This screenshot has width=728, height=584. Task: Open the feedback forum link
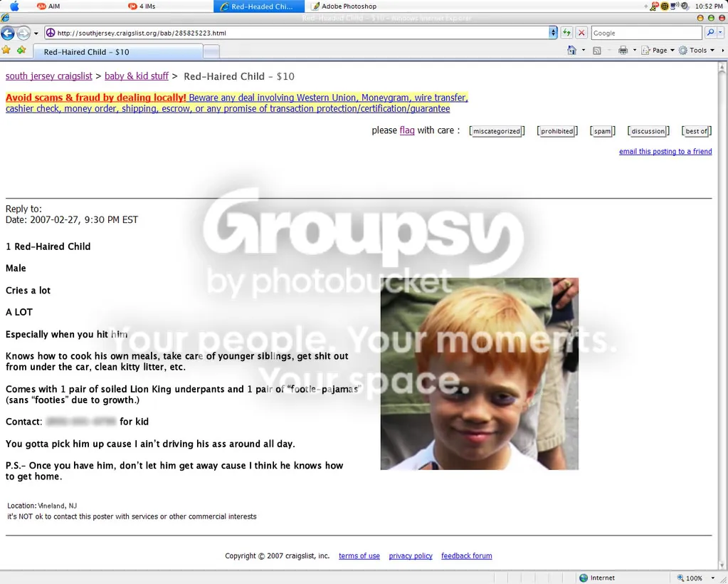(467, 556)
